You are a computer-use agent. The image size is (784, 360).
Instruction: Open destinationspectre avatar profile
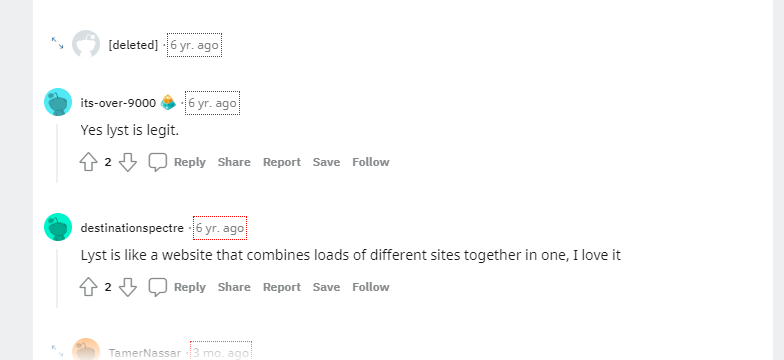coord(58,227)
